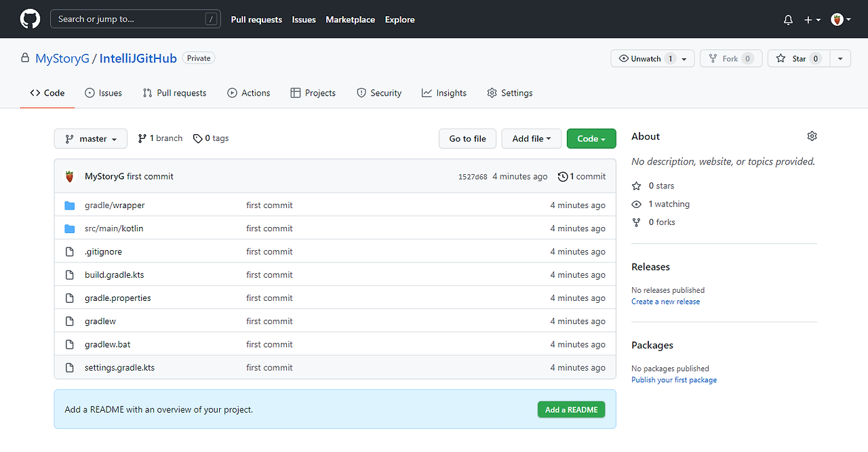Switch to the Settings tab
Image resolution: width=868 pixels, height=452 pixels.
[x=510, y=93]
